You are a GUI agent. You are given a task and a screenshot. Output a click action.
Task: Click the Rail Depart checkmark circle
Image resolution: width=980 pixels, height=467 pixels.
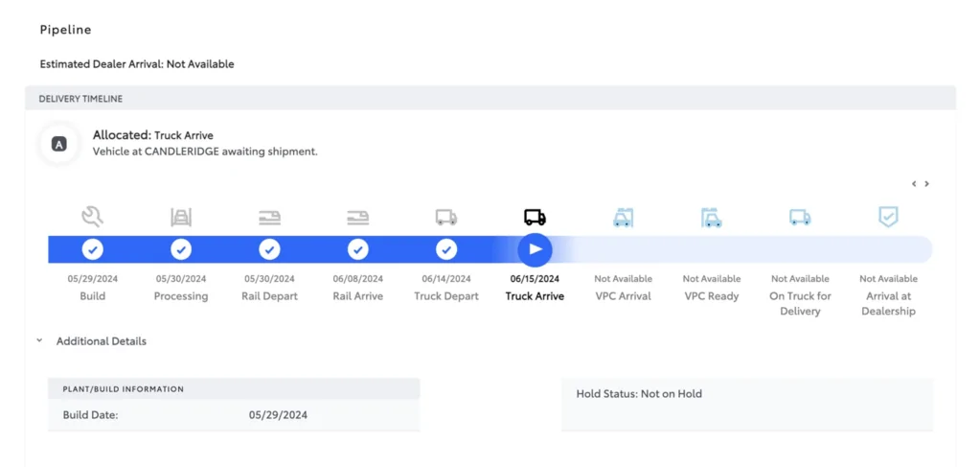click(x=269, y=249)
